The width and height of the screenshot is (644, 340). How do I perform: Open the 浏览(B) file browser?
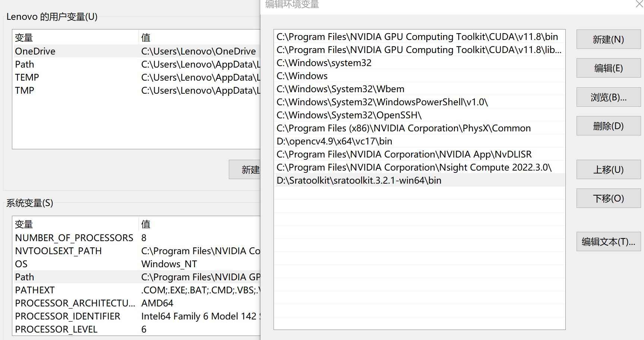point(608,97)
